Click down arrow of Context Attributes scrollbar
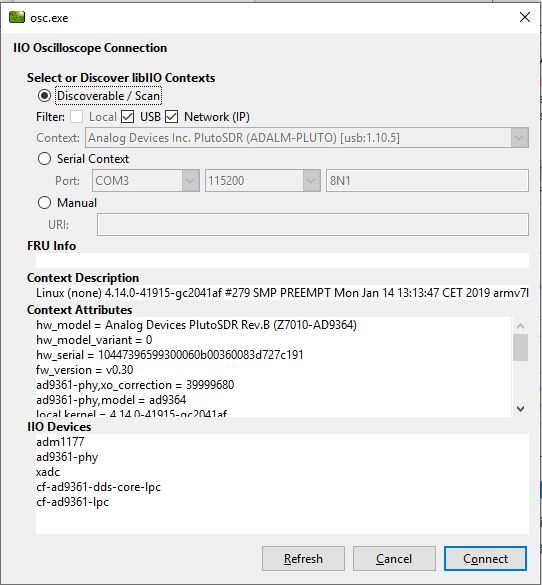Viewport: 542px width, 585px height. [x=520, y=409]
